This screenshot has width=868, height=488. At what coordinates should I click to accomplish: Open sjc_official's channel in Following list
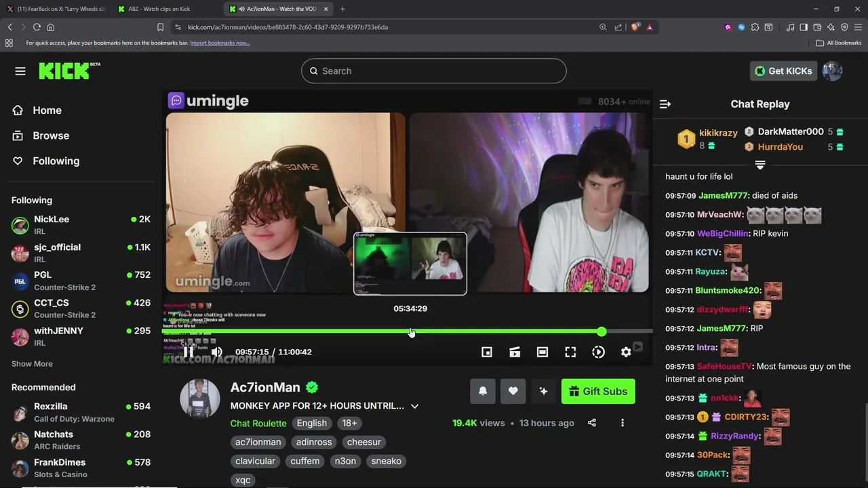point(81,253)
